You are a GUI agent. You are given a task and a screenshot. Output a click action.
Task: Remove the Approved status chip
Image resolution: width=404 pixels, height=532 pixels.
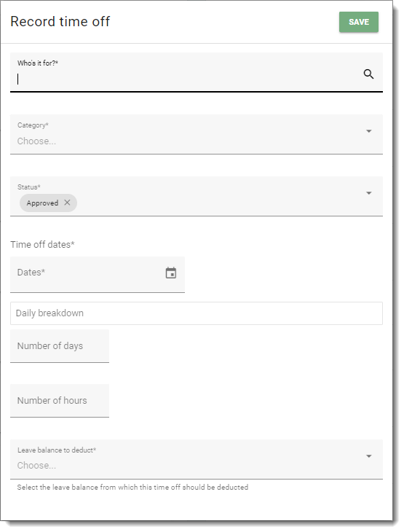point(67,203)
